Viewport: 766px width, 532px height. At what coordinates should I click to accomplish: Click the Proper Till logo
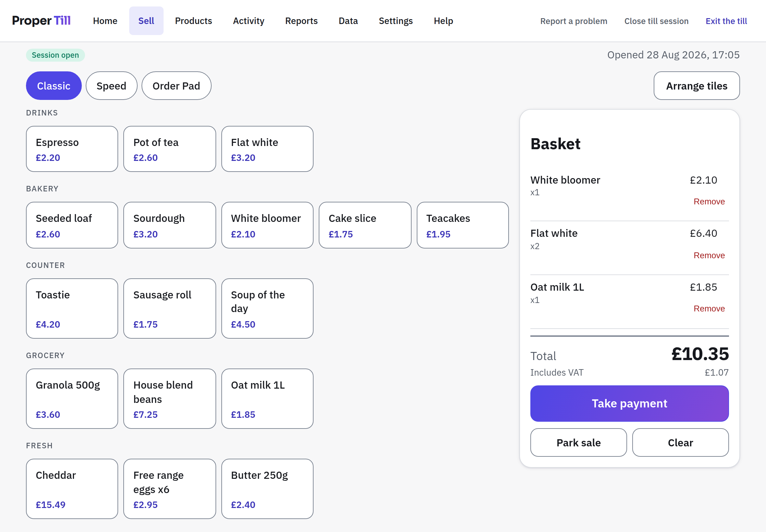[41, 21]
